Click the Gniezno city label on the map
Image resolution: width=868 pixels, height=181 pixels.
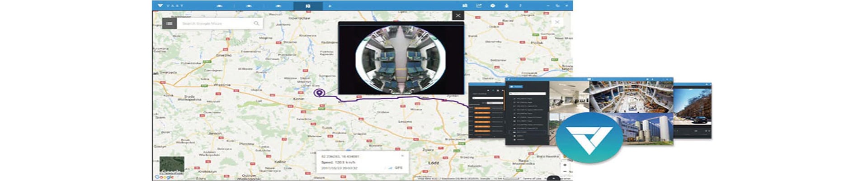point(223,55)
